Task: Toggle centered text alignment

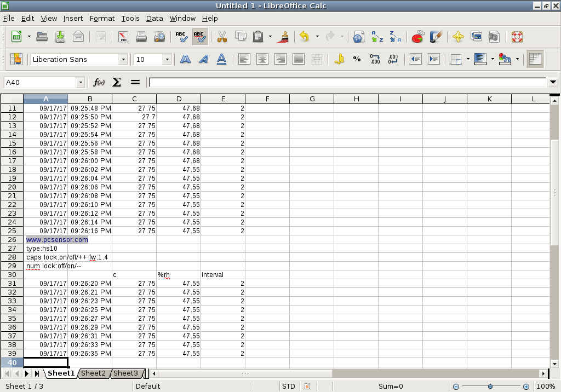Action: tap(262, 59)
